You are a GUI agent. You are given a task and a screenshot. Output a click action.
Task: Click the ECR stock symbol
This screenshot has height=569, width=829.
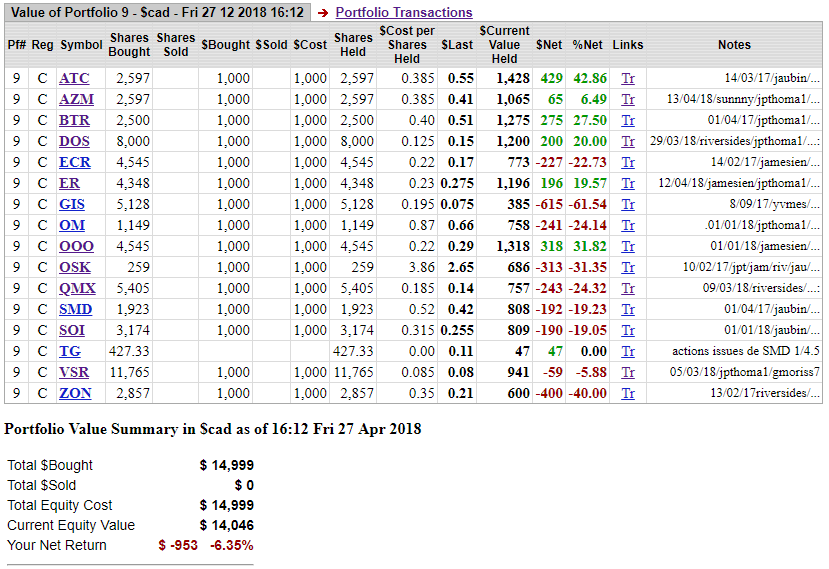coord(74,162)
